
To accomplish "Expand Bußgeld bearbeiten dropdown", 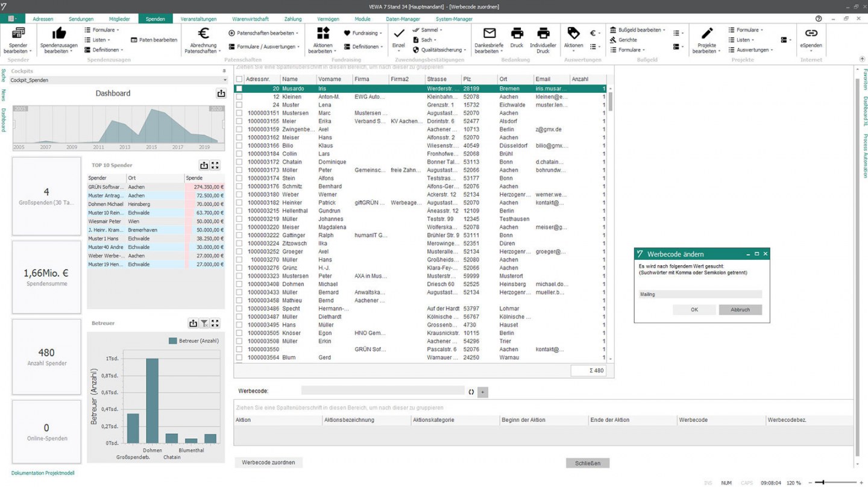I will coord(637,30).
